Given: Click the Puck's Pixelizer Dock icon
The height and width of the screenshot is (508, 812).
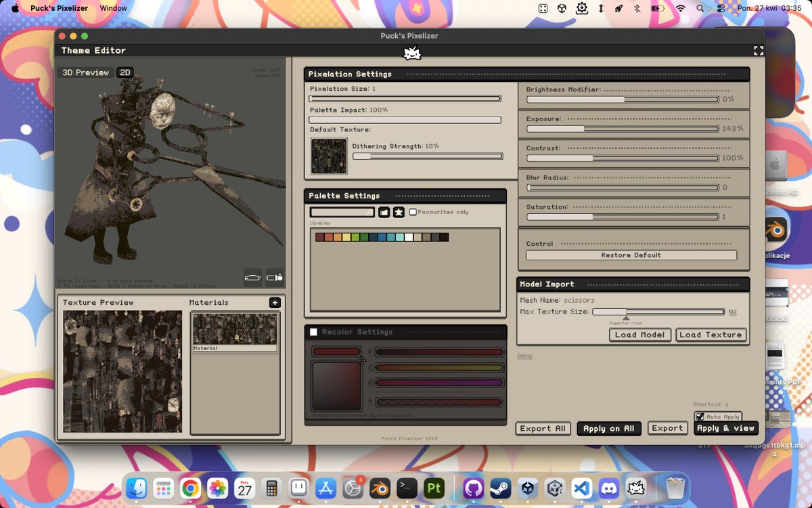Looking at the screenshot, I should pyautogui.click(x=635, y=488).
